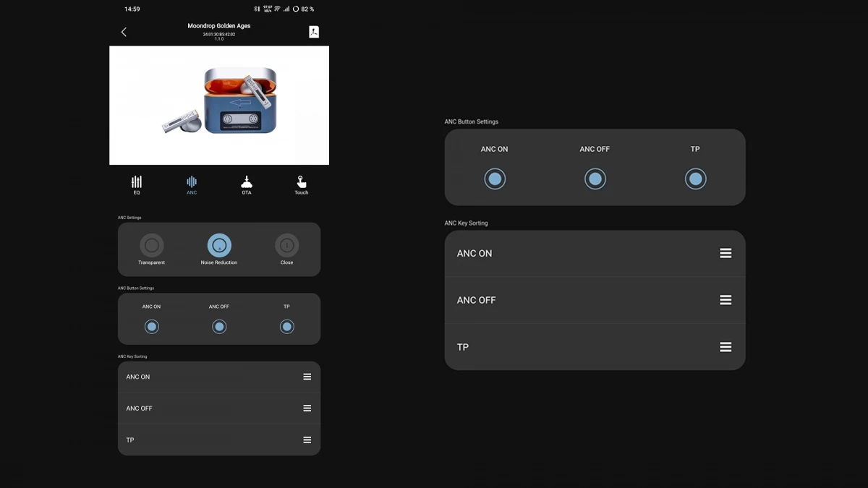Tap the earbuds product image
868x488 pixels.
[219, 106]
